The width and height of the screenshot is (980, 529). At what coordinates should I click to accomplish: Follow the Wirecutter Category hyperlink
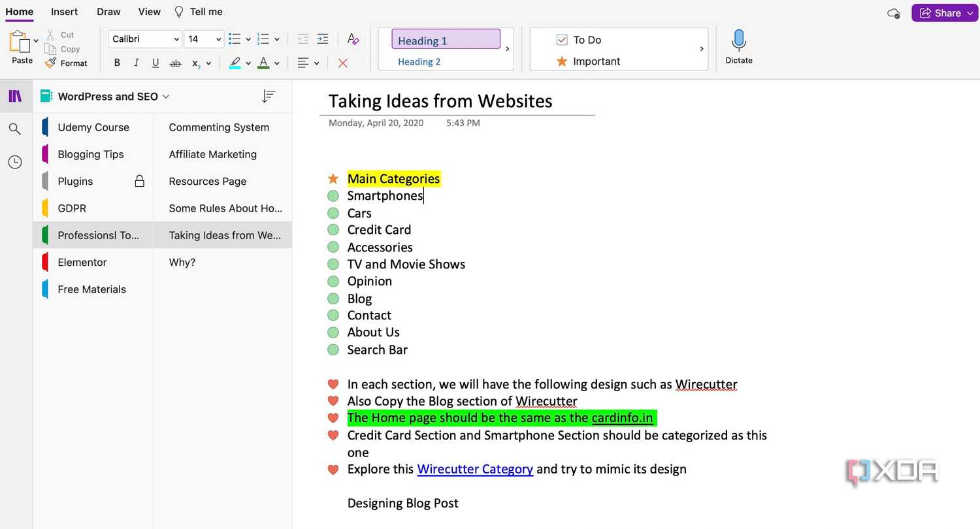click(475, 469)
